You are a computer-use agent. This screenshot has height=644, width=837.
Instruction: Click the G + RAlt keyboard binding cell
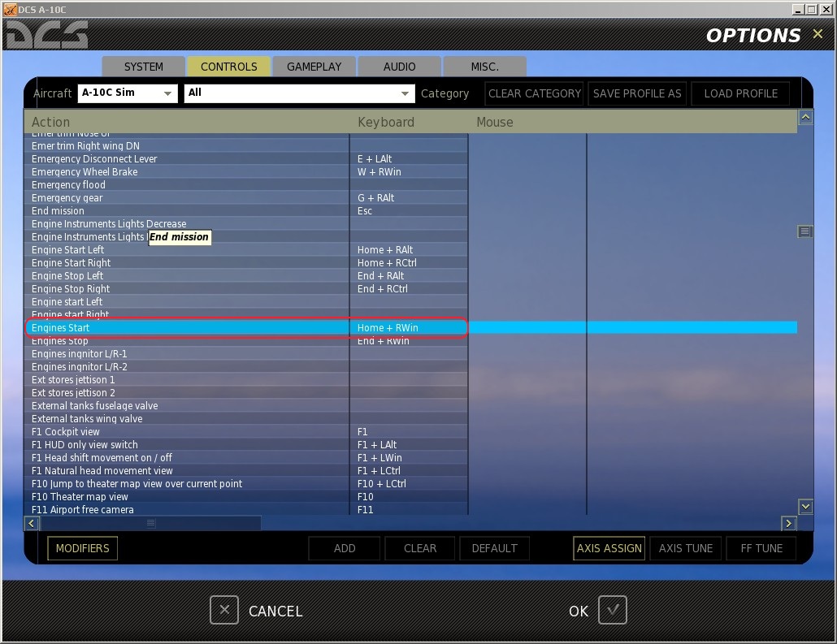pyautogui.click(x=409, y=198)
